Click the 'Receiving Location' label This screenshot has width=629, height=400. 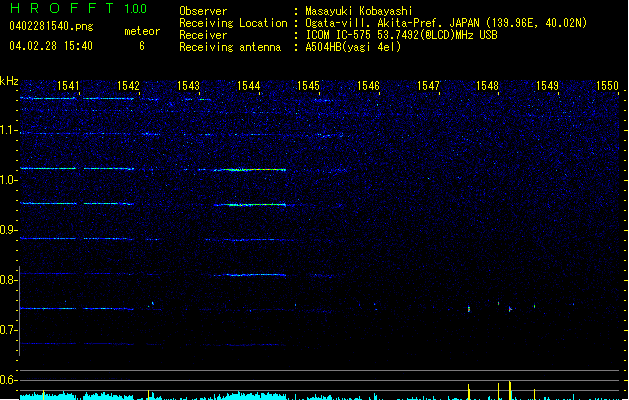233,23
